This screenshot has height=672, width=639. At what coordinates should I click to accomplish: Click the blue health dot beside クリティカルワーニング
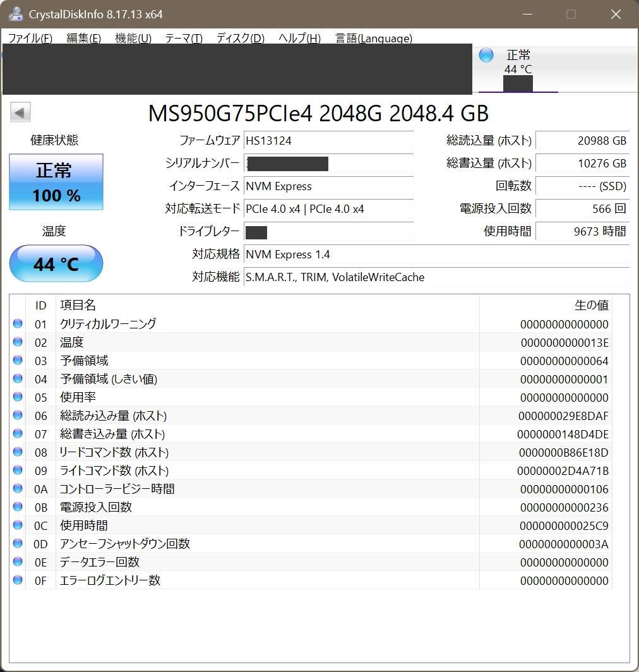pyautogui.click(x=18, y=324)
